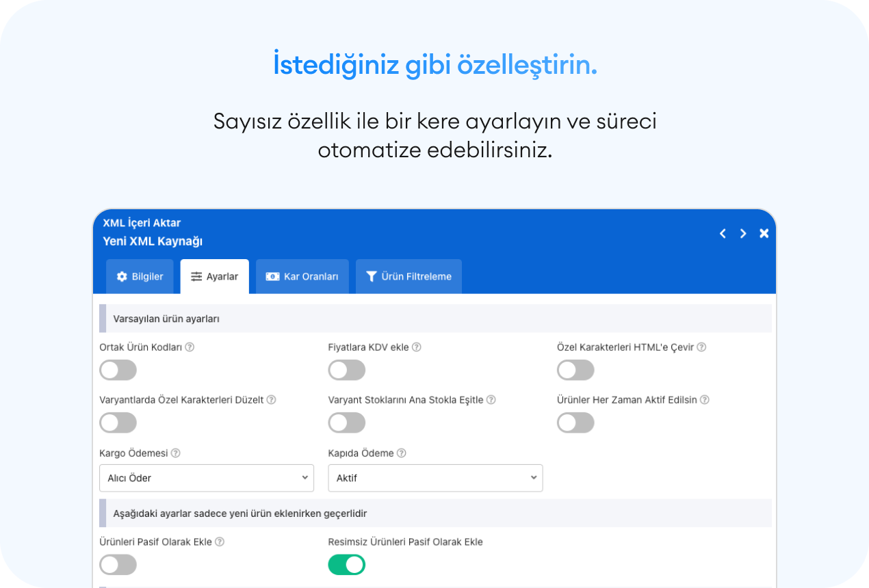Toggle Varyantlarda Özel Karakterleri Düzelt switch
The width and height of the screenshot is (869, 588).
tap(118, 423)
